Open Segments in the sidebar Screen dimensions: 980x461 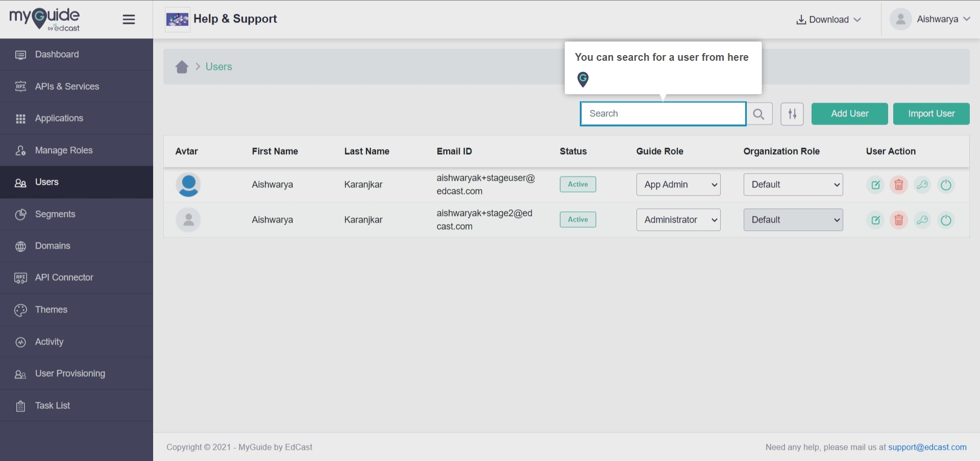(77, 214)
